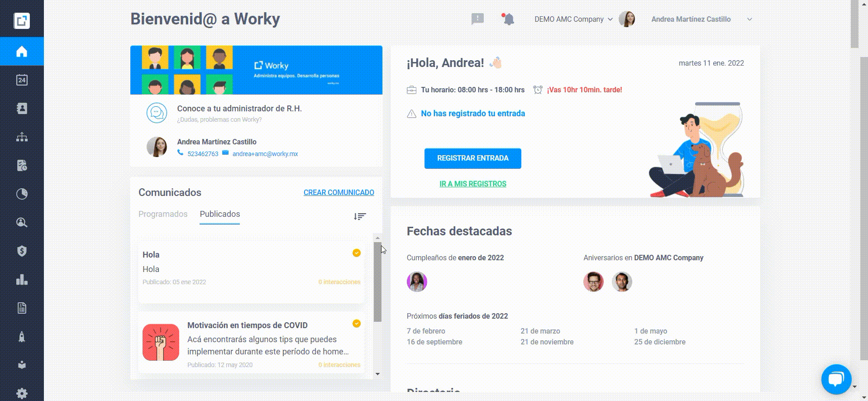This screenshot has width=868, height=401.
Task: Click the H.R. administrator chat bubble icon
Action: pos(157,113)
